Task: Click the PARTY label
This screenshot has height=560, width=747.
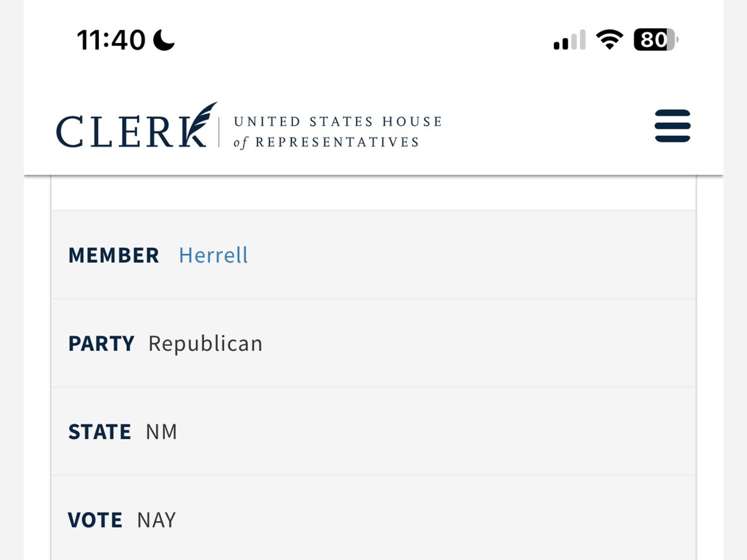Action: click(x=101, y=343)
